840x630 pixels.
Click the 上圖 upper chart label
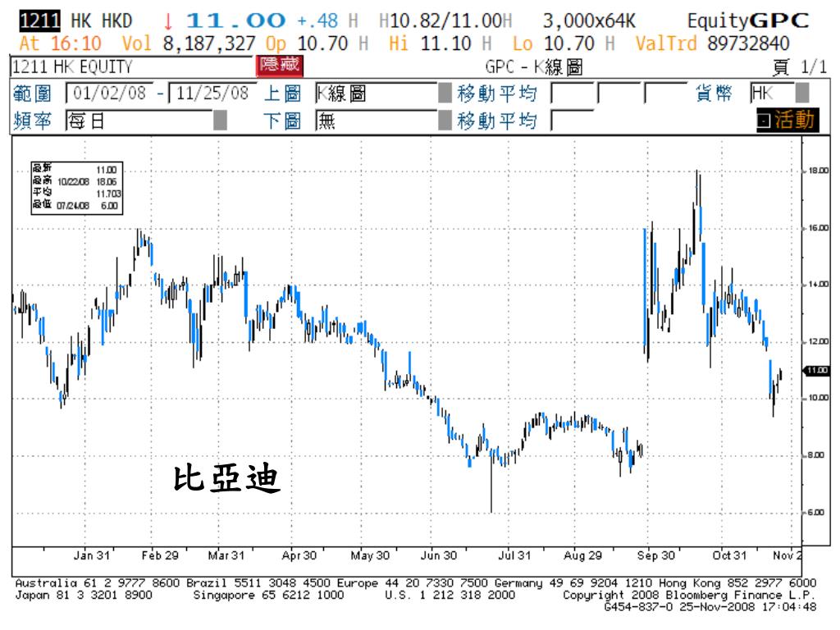[282, 94]
